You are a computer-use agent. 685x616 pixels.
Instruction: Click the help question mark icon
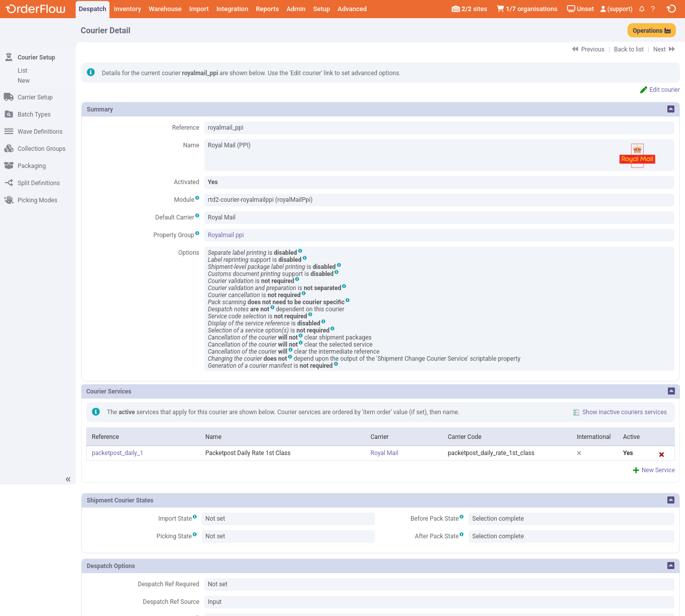653,9
